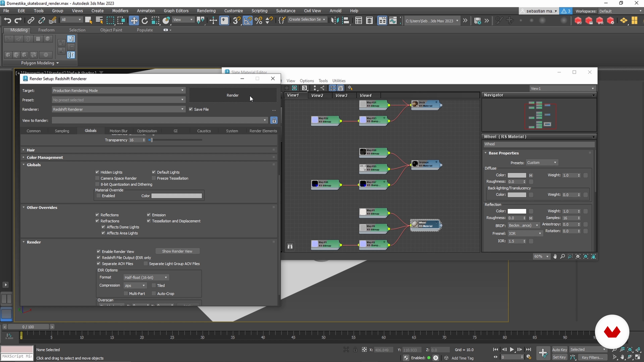The height and width of the screenshot is (362, 644).
Task: Click the Set Keys plus icon
Action: click(x=543, y=353)
